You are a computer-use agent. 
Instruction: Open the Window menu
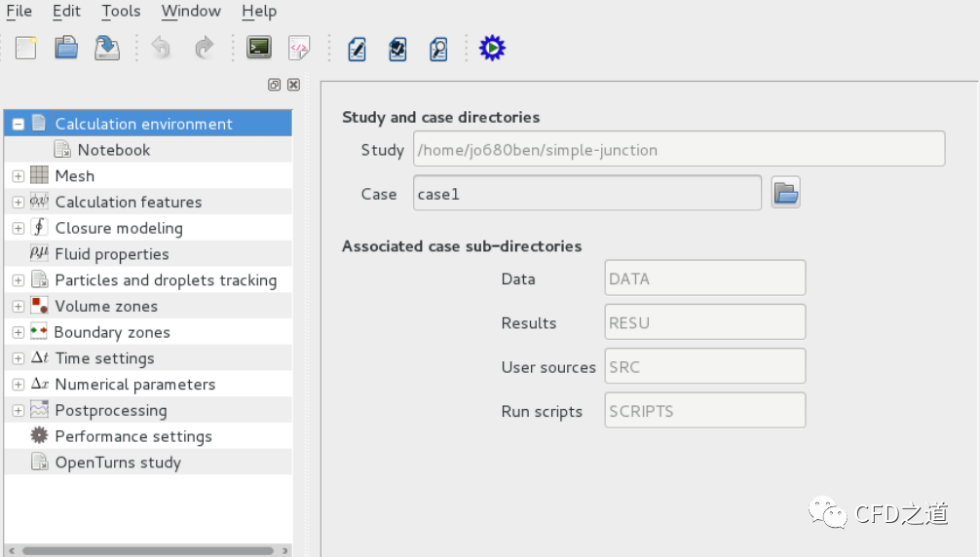(191, 12)
